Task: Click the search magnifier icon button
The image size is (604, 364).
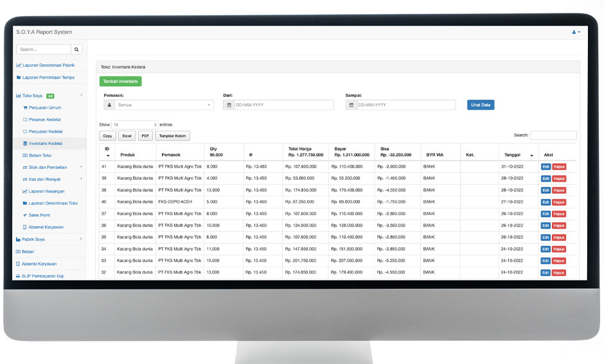Action: coord(76,49)
